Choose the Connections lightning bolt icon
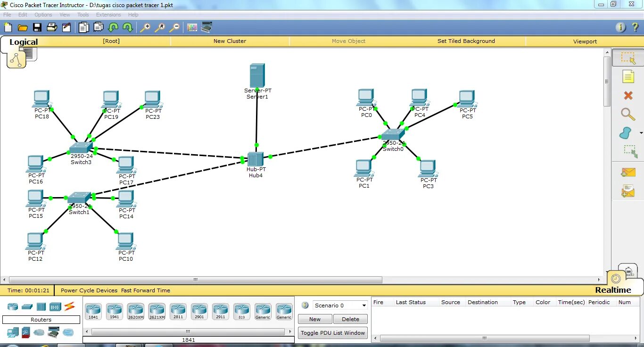 pos(70,306)
